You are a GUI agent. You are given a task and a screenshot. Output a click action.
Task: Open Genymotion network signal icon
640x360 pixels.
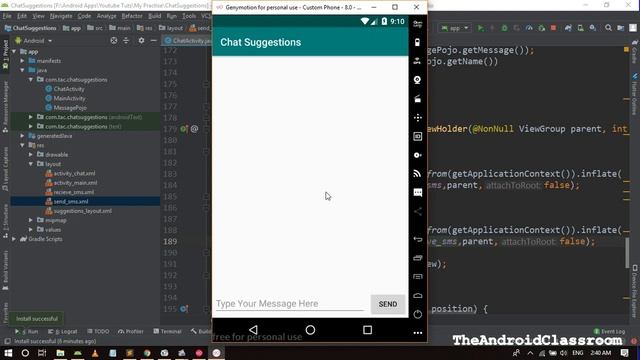[x=417, y=174]
